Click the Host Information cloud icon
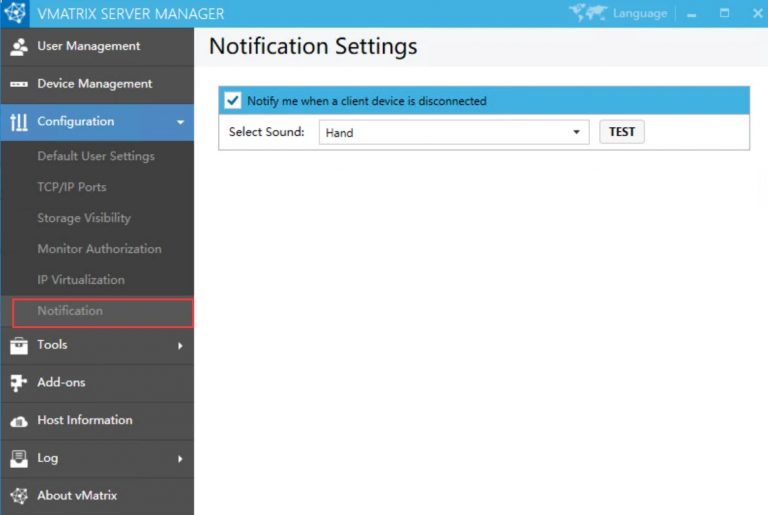768x515 pixels. click(x=18, y=421)
